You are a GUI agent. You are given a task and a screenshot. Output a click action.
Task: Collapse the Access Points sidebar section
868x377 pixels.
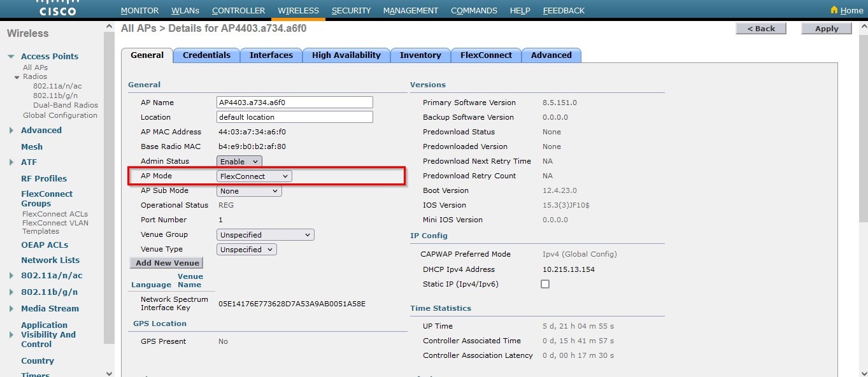point(11,57)
